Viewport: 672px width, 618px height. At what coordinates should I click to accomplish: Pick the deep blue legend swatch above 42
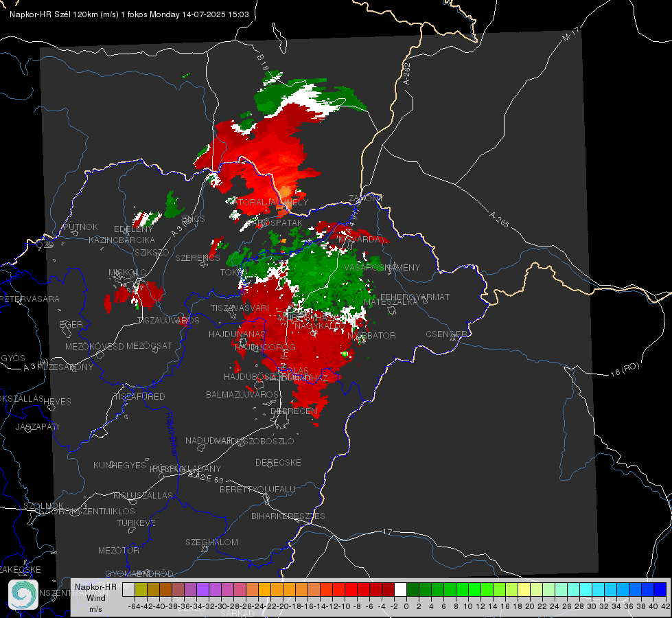pyautogui.click(x=660, y=590)
